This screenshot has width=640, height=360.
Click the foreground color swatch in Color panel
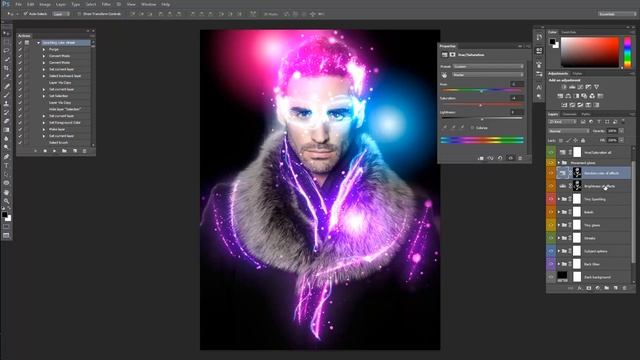point(552,42)
